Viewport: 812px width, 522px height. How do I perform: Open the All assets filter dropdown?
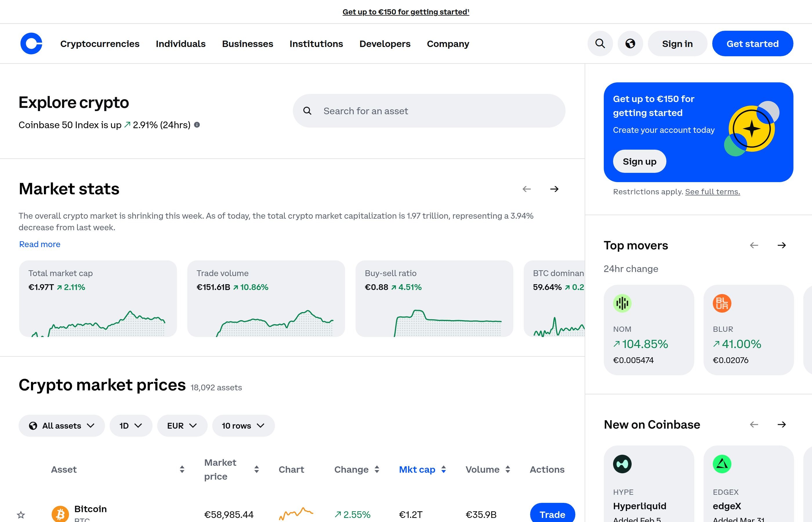(x=61, y=425)
